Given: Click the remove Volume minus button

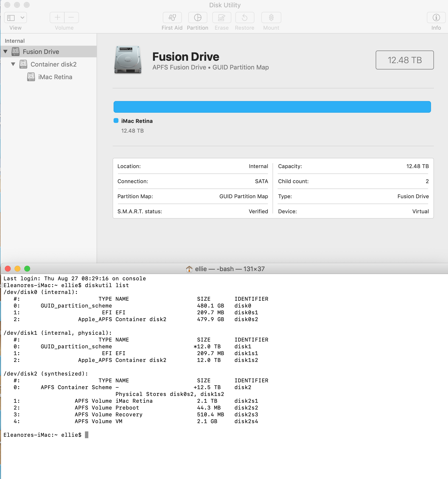Looking at the screenshot, I should point(71,17).
